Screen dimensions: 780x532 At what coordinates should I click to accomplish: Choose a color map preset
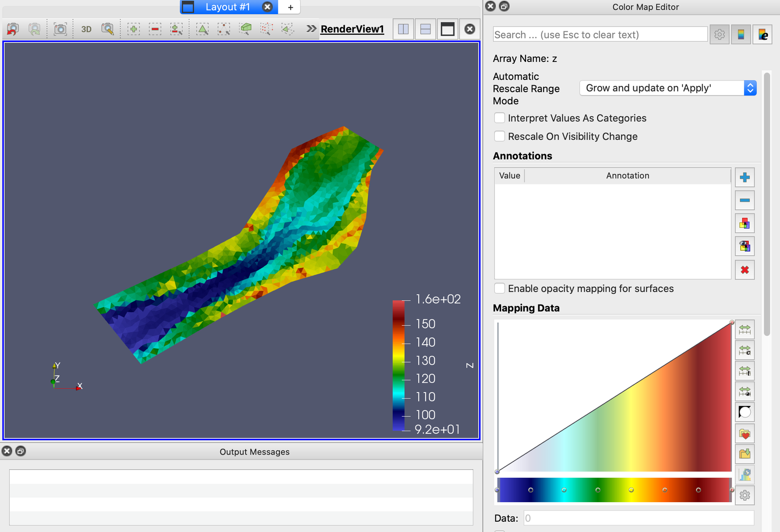click(744, 434)
